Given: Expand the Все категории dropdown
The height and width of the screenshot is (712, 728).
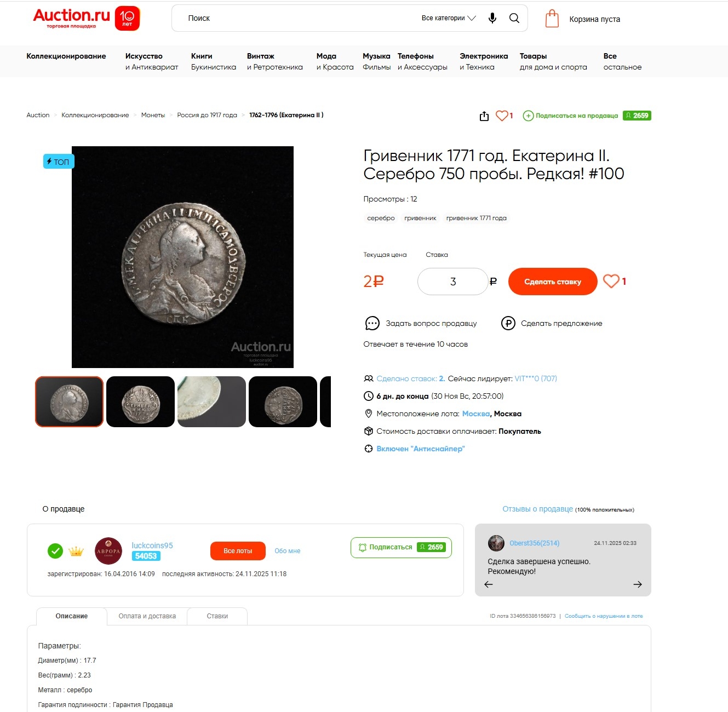Looking at the screenshot, I should point(449,18).
